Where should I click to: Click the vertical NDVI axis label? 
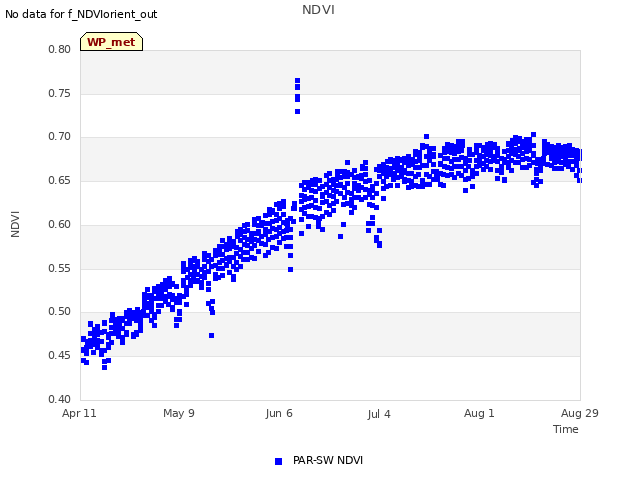(15, 224)
